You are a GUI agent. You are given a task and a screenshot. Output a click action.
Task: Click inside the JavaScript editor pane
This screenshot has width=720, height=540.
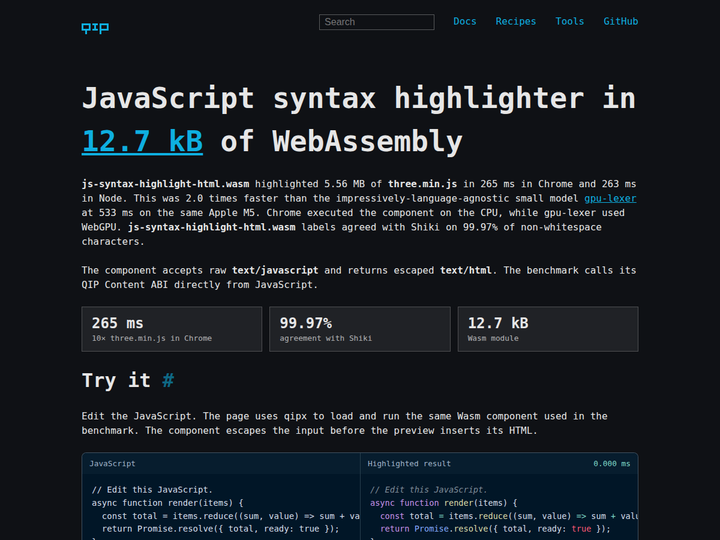pos(221,509)
